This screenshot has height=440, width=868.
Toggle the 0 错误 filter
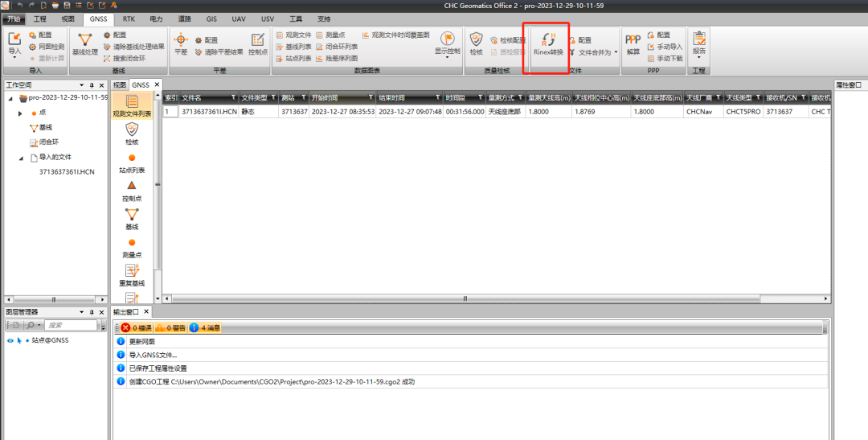pos(136,328)
